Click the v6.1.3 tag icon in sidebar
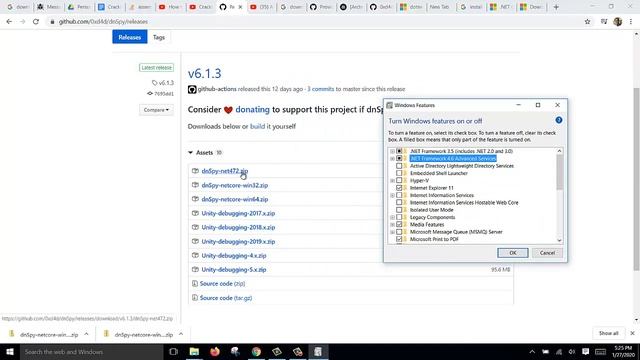 pyautogui.click(x=154, y=83)
